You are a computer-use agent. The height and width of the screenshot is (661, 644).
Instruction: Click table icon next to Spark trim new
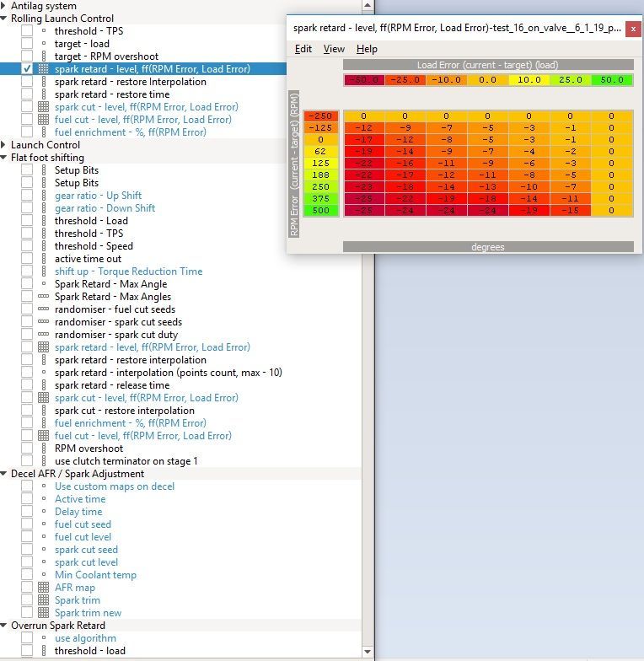pyautogui.click(x=44, y=613)
